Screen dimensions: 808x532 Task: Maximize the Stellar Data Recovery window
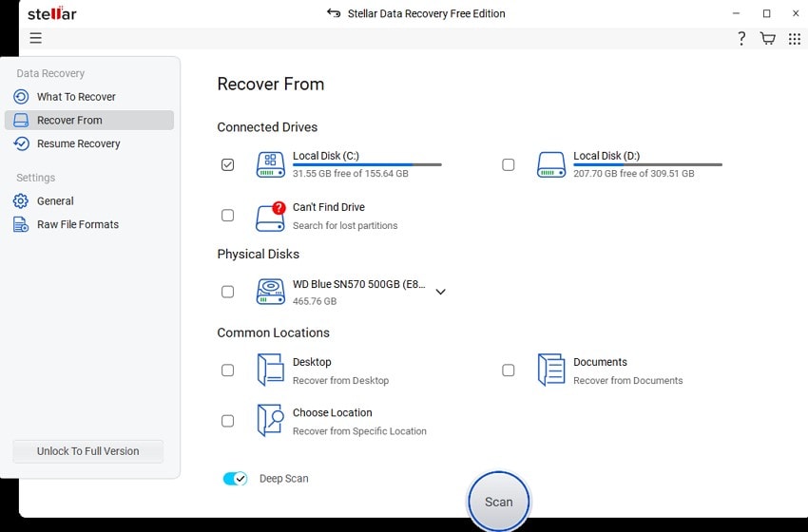click(x=767, y=13)
